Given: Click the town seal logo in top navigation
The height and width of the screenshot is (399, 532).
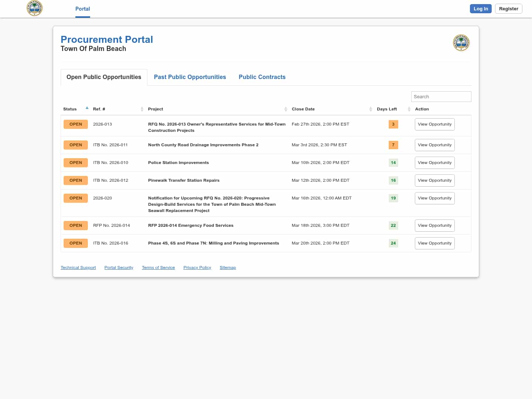Looking at the screenshot, I should pos(35,8).
